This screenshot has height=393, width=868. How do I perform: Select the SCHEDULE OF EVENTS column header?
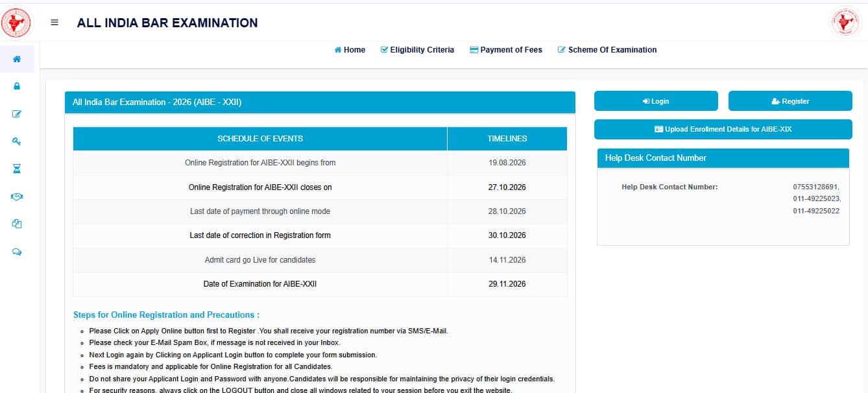[x=260, y=139]
